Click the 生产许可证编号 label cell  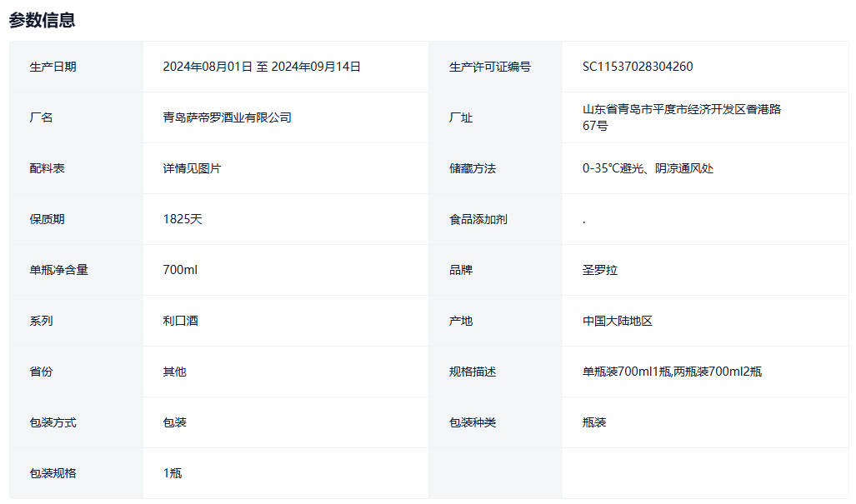pos(489,67)
